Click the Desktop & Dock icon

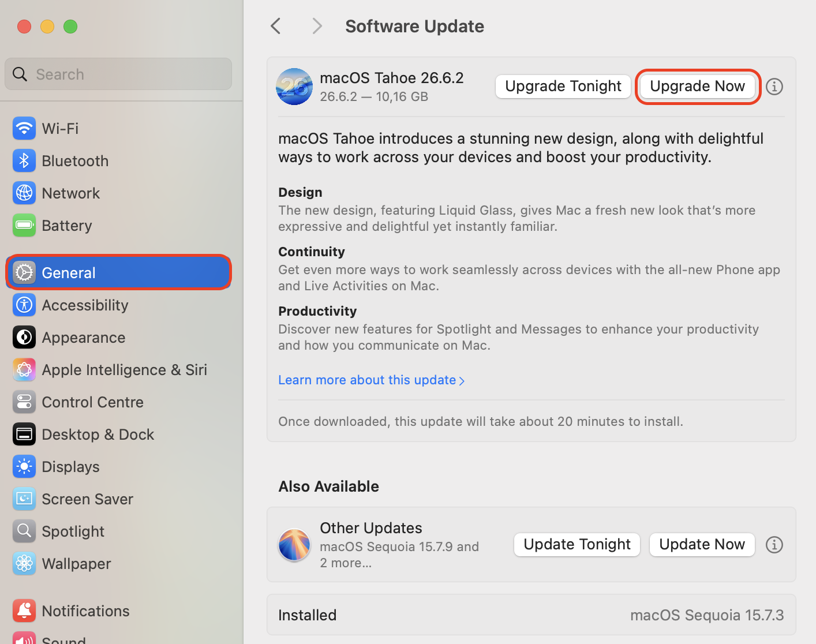pos(24,434)
